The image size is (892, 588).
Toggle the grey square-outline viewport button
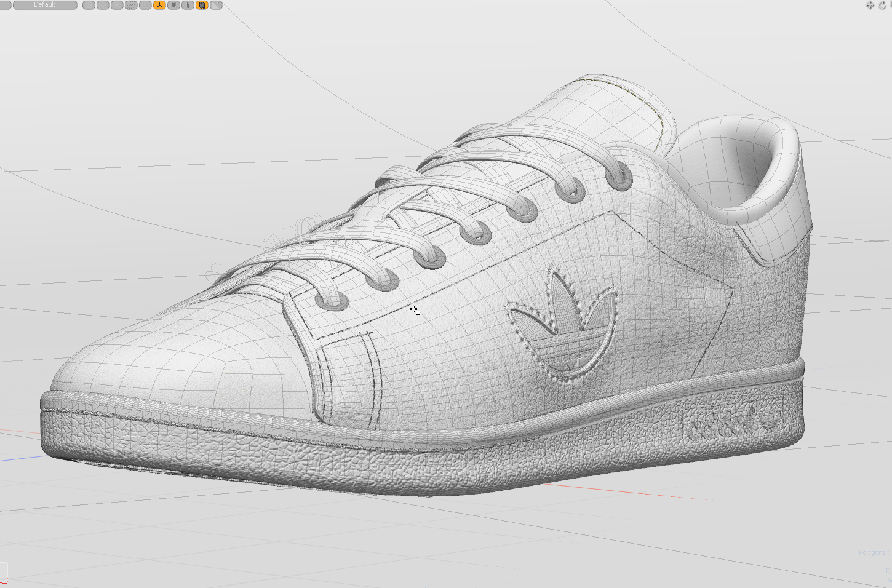145,5
